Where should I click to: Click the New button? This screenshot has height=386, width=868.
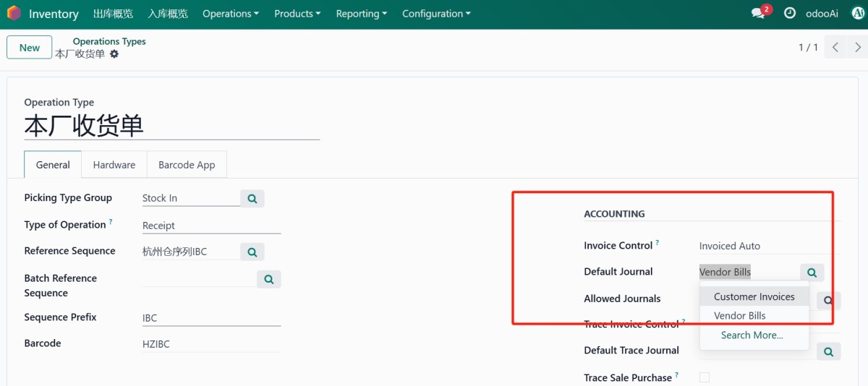[30, 48]
